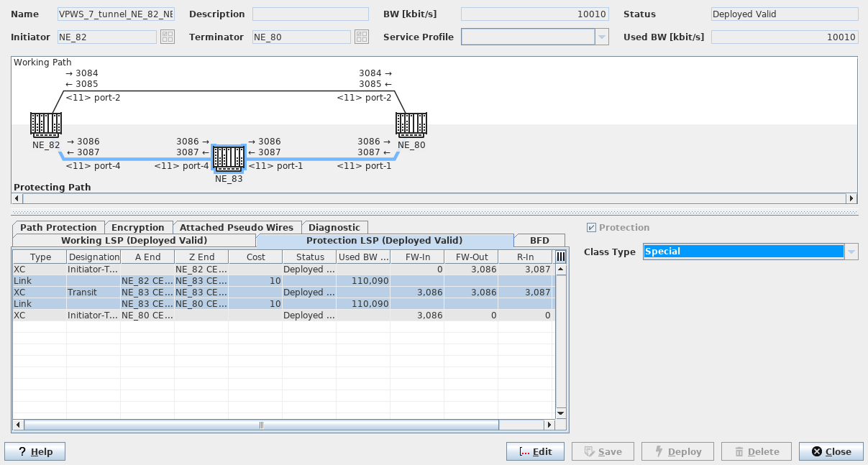This screenshot has height=465, width=868.
Task: Open the Attached Pseudo Wires tab
Action: click(236, 227)
